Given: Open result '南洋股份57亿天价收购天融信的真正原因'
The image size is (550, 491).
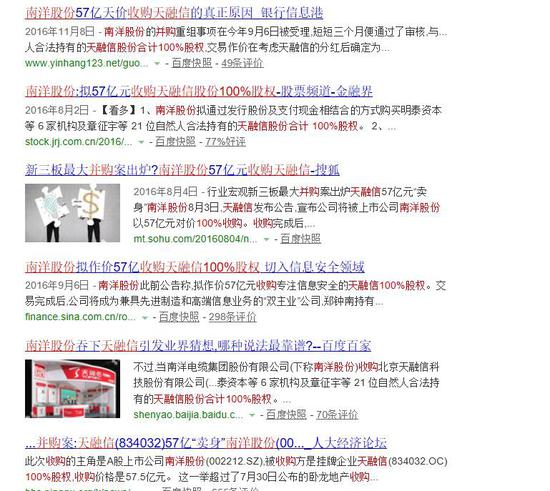Looking at the screenshot, I should coord(174,13).
